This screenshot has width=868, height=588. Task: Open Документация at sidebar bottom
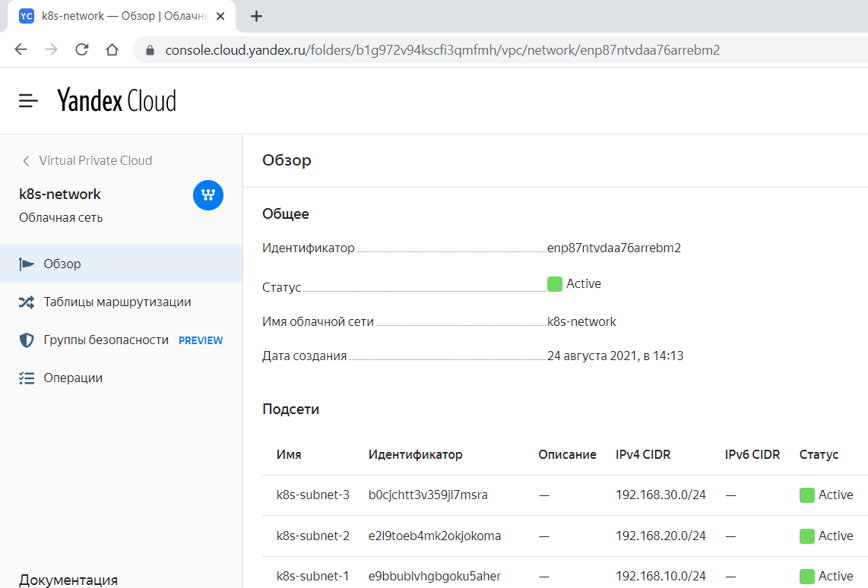[x=68, y=580]
